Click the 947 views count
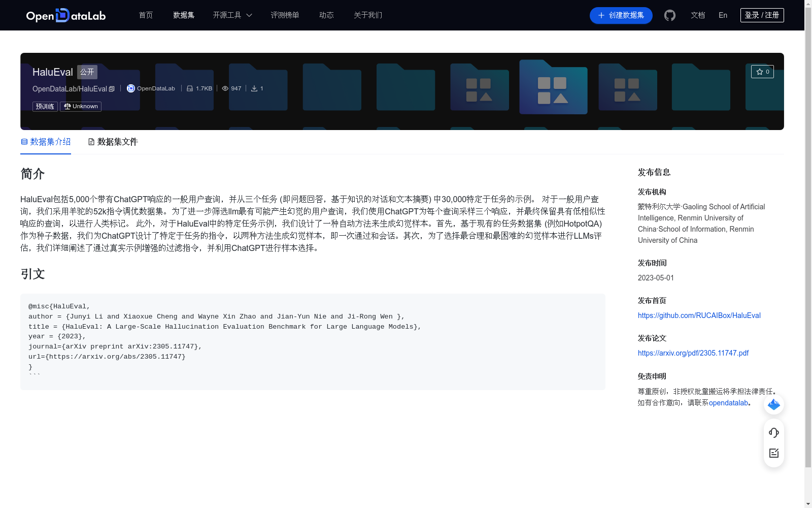Image resolution: width=812 pixels, height=508 pixels. [236, 88]
